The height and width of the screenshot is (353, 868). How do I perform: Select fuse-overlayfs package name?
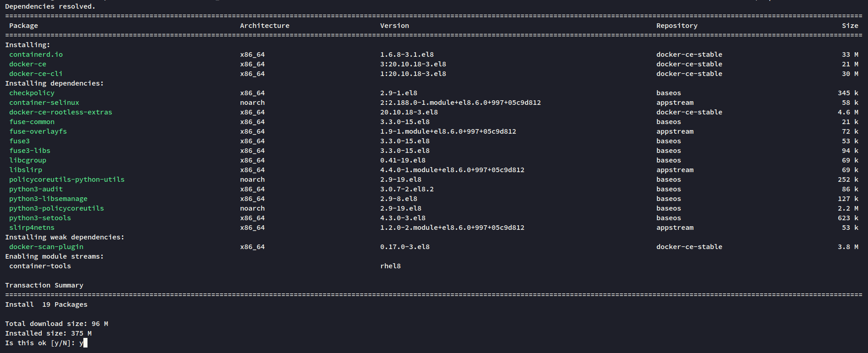[x=38, y=131]
